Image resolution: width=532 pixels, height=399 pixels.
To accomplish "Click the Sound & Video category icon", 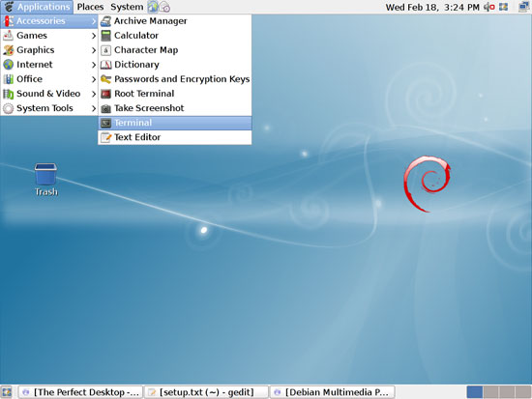I will click(x=9, y=94).
